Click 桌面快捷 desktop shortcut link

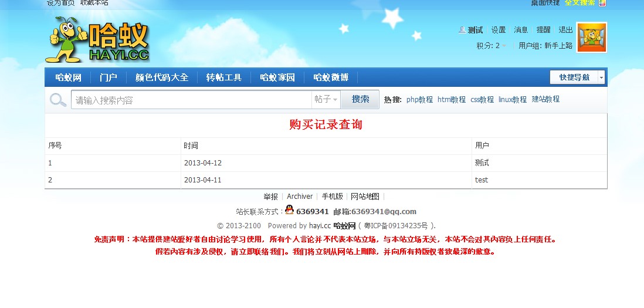545,3
